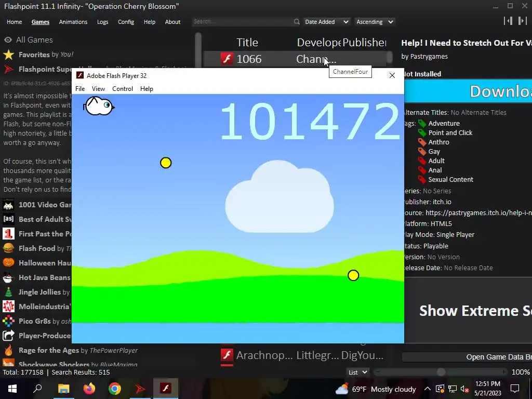532x399 pixels.
Task: Go to the Home tab
Action: 14,22
